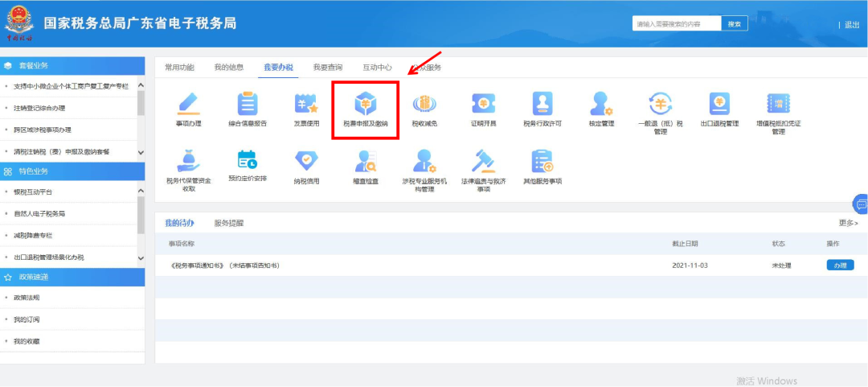Open 更多> link in to-do panel

point(849,224)
